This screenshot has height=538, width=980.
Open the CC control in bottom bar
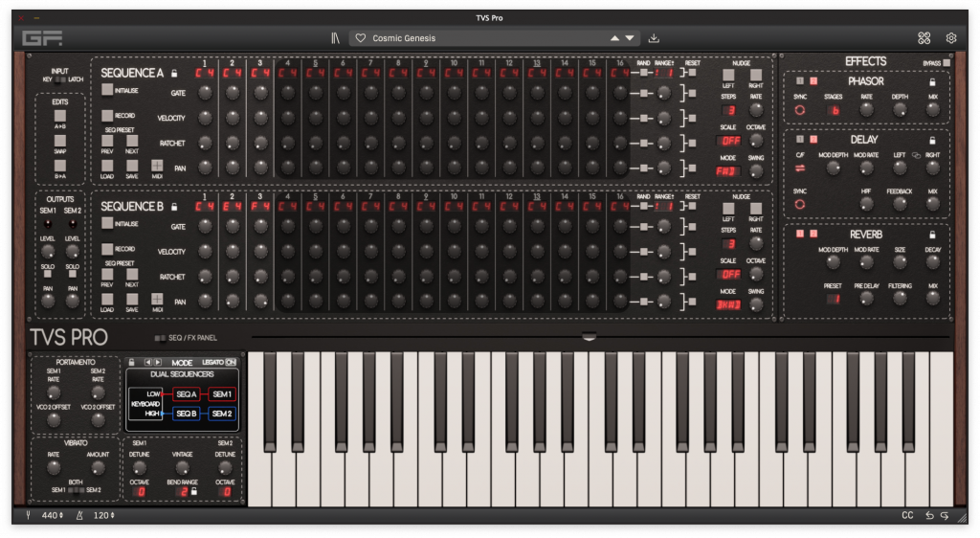907,516
